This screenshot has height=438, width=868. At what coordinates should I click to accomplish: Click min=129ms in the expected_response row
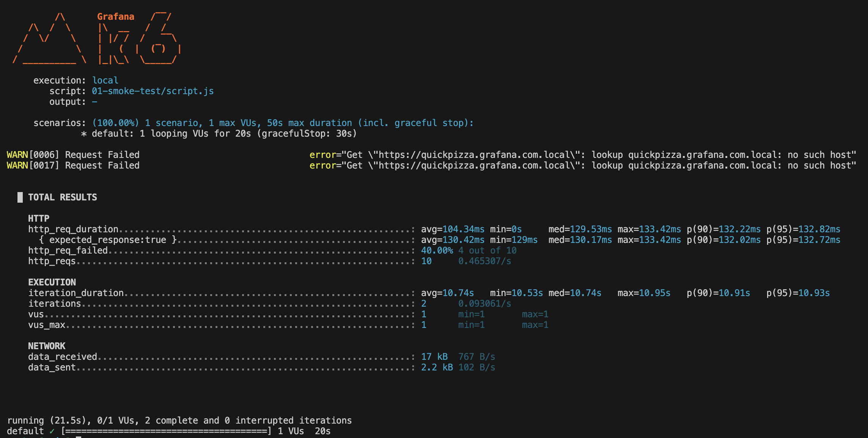[514, 240]
